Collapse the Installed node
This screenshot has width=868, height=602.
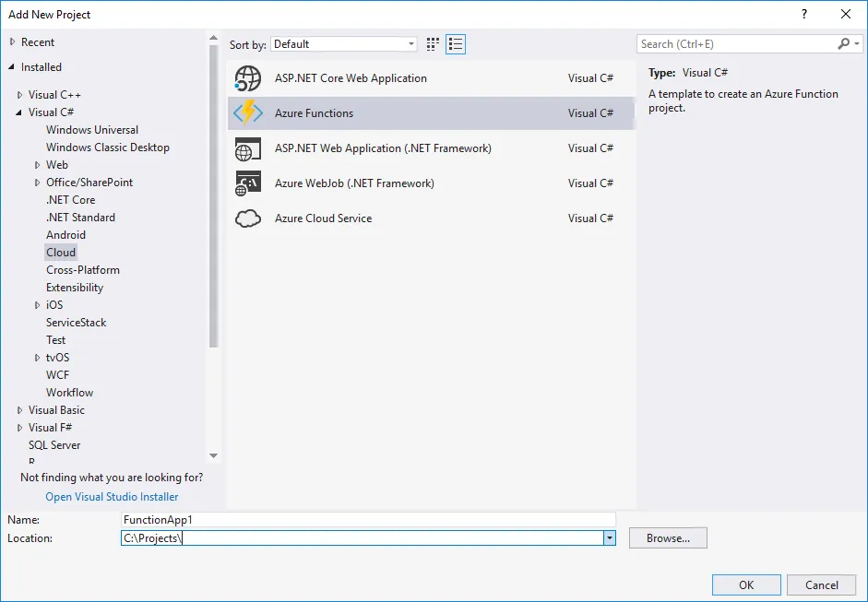pos(12,67)
